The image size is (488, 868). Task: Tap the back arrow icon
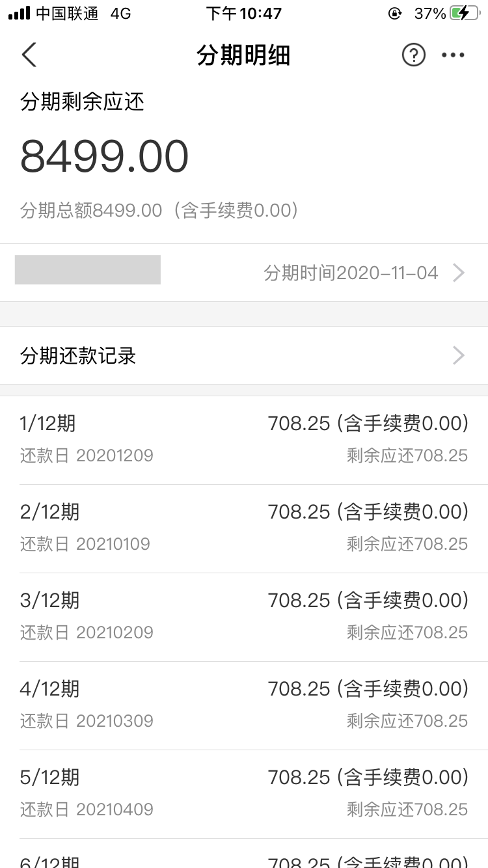point(29,55)
